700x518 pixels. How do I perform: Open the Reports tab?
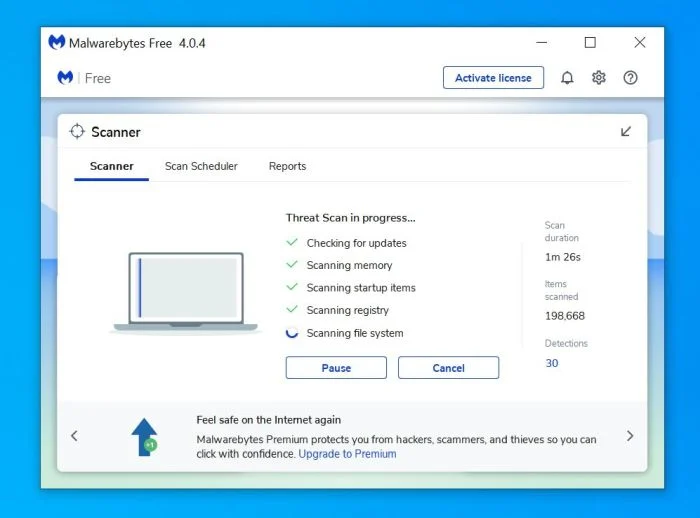point(288,166)
